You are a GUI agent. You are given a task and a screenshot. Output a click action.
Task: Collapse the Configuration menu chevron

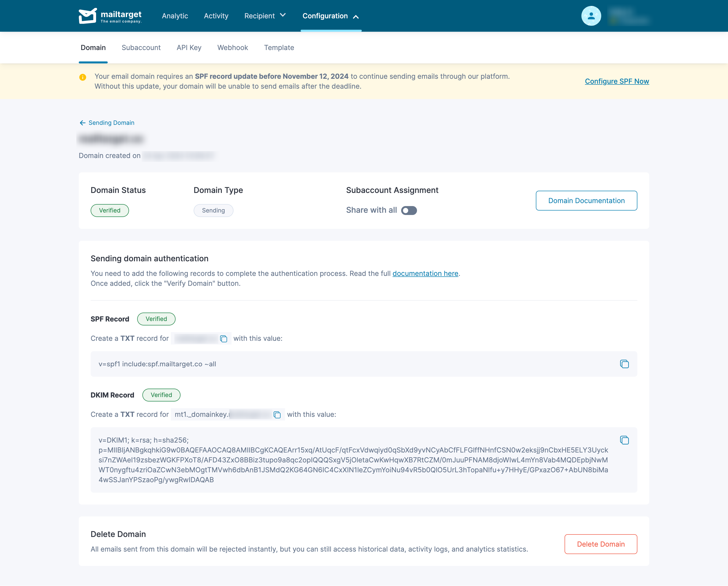(356, 17)
